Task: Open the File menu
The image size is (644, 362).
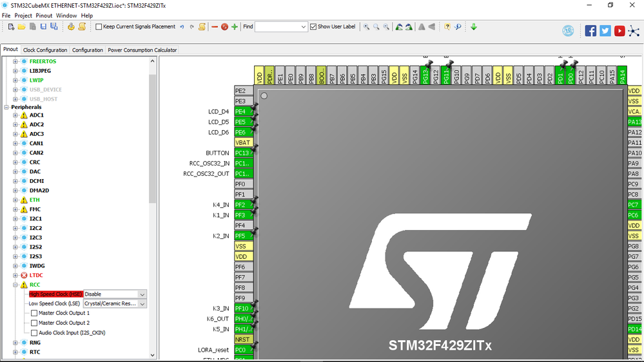Action: click(6, 15)
